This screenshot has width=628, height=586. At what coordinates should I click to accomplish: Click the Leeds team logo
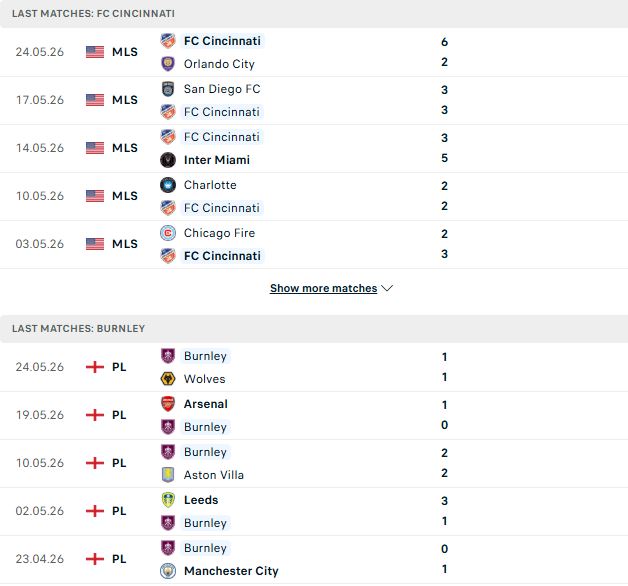coord(168,500)
